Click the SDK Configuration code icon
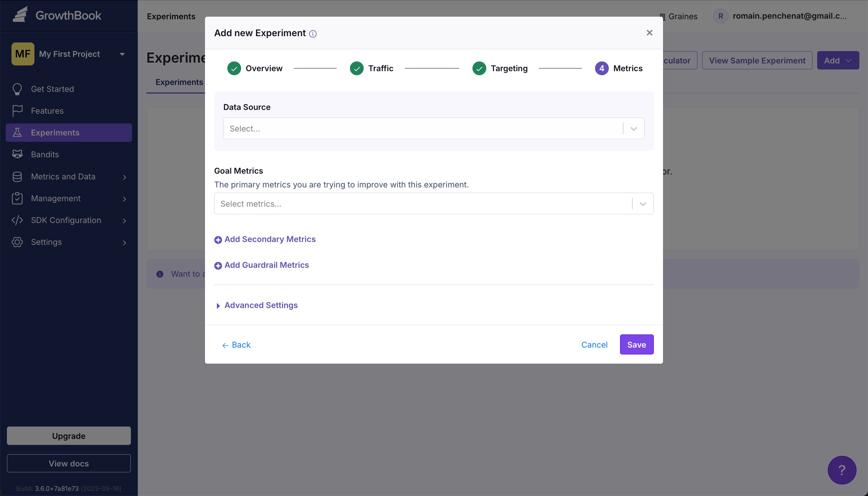 (x=18, y=220)
